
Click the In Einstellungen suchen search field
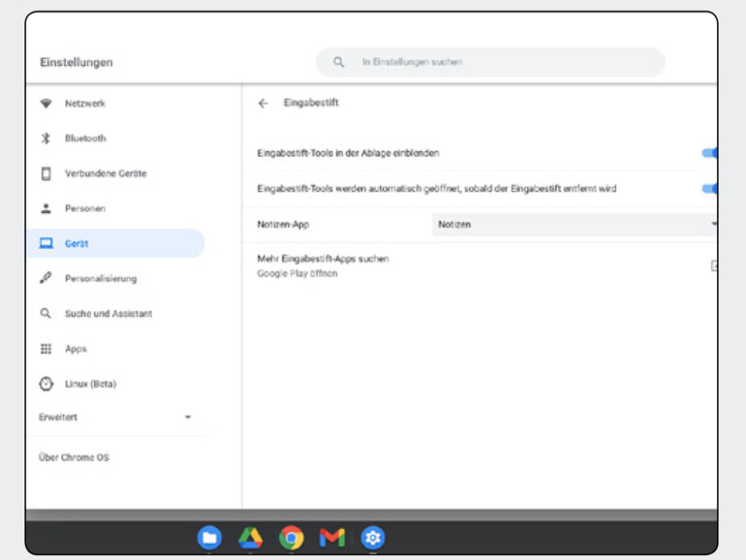[x=490, y=62]
